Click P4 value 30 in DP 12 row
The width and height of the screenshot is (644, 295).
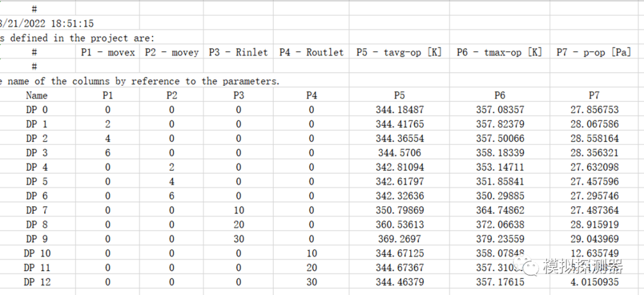point(311,282)
